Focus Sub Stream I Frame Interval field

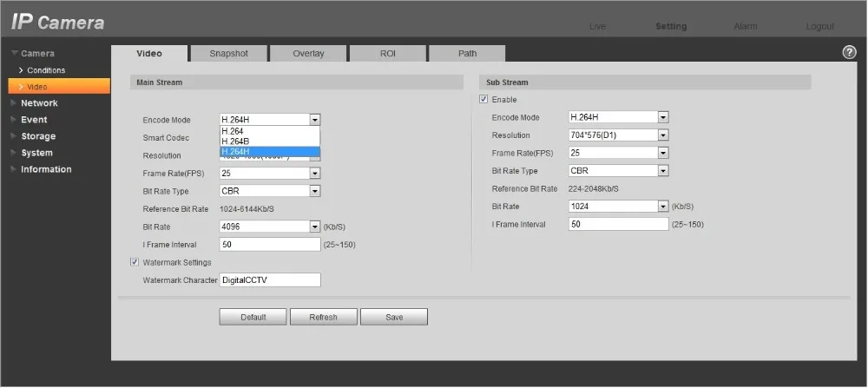[x=619, y=224]
